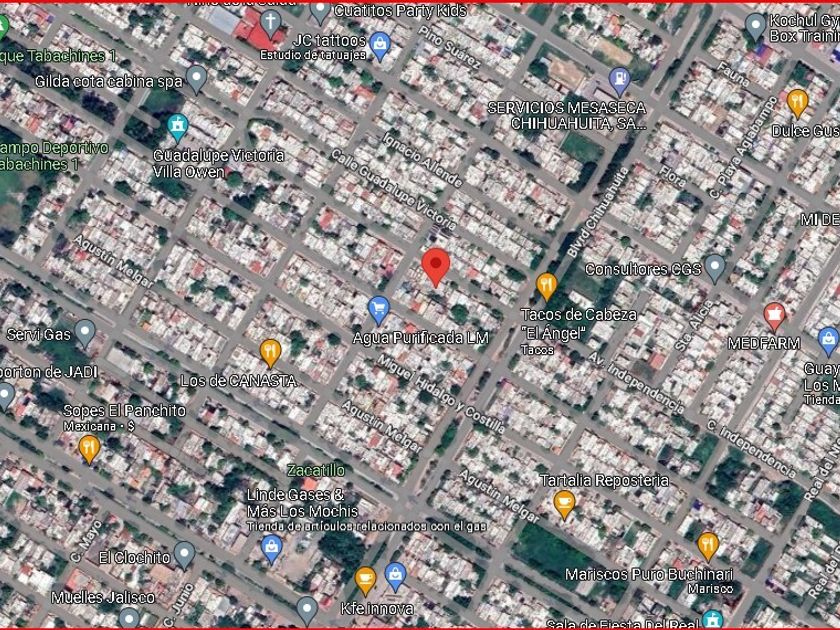The height and width of the screenshot is (630, 840).
Task: Click the 'C. Mayo' street label
Action: (86, 541)
